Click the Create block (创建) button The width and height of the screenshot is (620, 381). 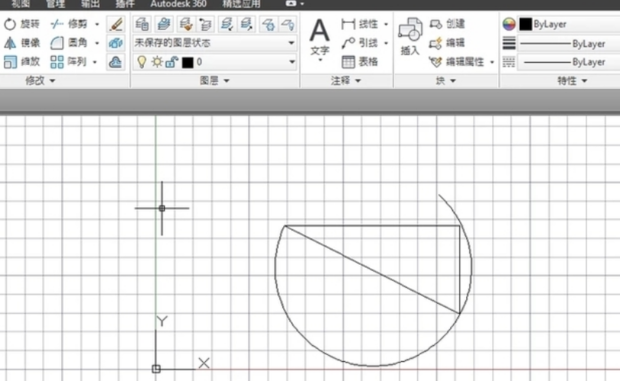tap(447, 24)
